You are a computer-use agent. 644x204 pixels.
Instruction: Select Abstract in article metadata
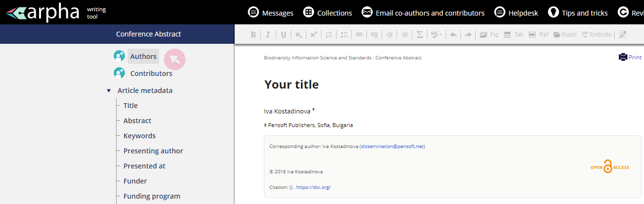(x=137, y=121)
